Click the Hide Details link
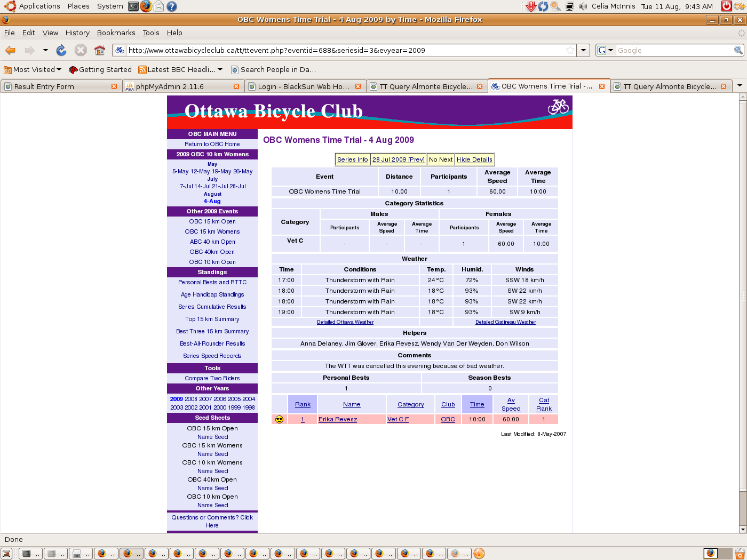The width and height of the screenshot is (747, 560). tap(474, 159)
